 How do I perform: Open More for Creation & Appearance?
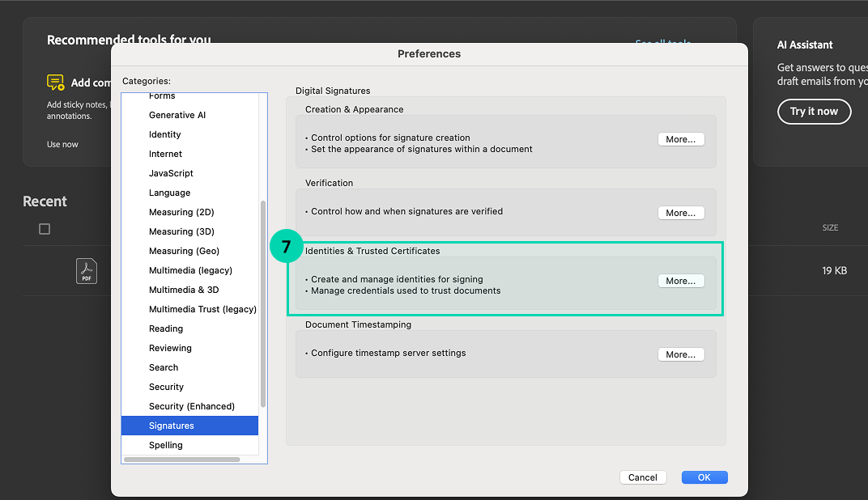point(680,139)
